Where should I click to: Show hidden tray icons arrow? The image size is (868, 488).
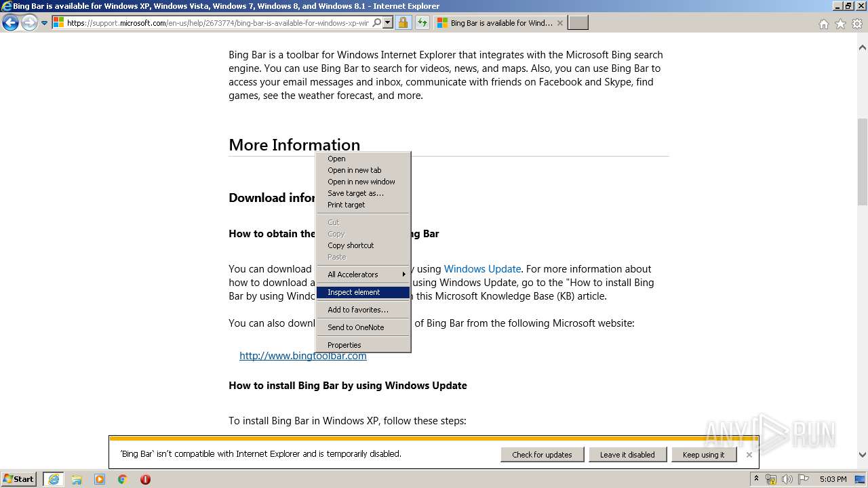click(757, 479)
